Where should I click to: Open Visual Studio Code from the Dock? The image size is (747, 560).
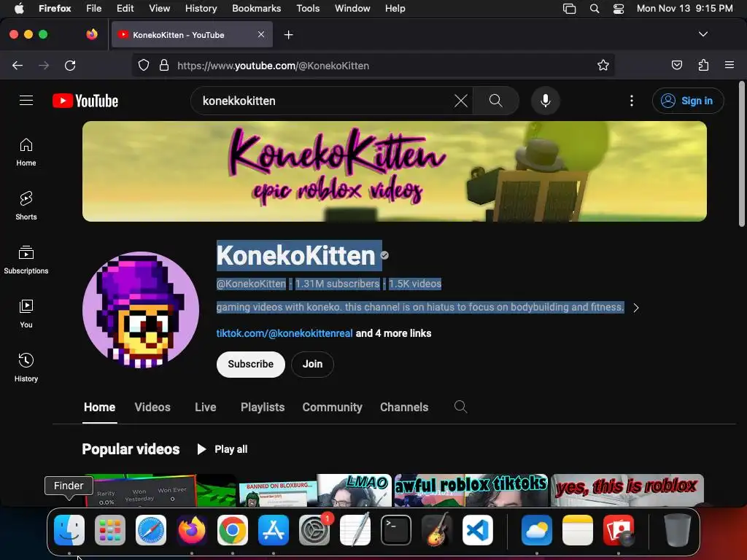coord(477,529)
